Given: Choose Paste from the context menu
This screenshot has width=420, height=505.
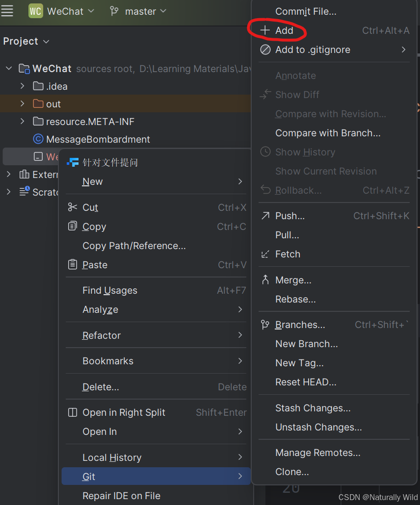Looking at the screenshot, I should point(156,265).
